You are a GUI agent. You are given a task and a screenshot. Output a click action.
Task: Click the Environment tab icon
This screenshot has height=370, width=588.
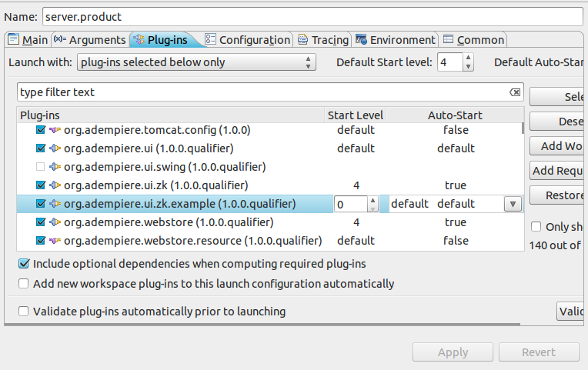coord(361,39)
